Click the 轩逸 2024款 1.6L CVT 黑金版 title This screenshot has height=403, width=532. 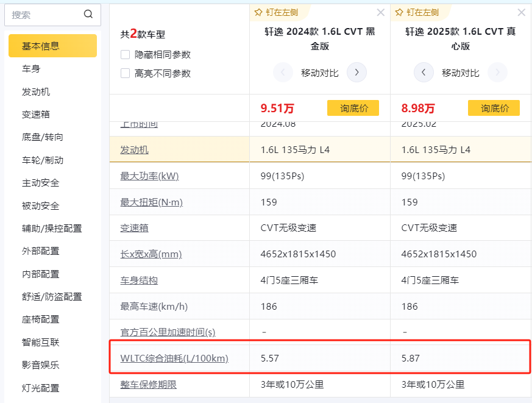[x=320, y=38]
